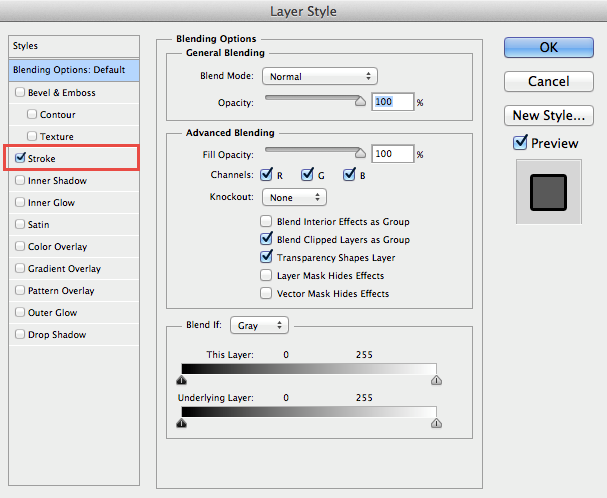
Task: Click the Opacity slider handle
Action: tap(360, 101)
